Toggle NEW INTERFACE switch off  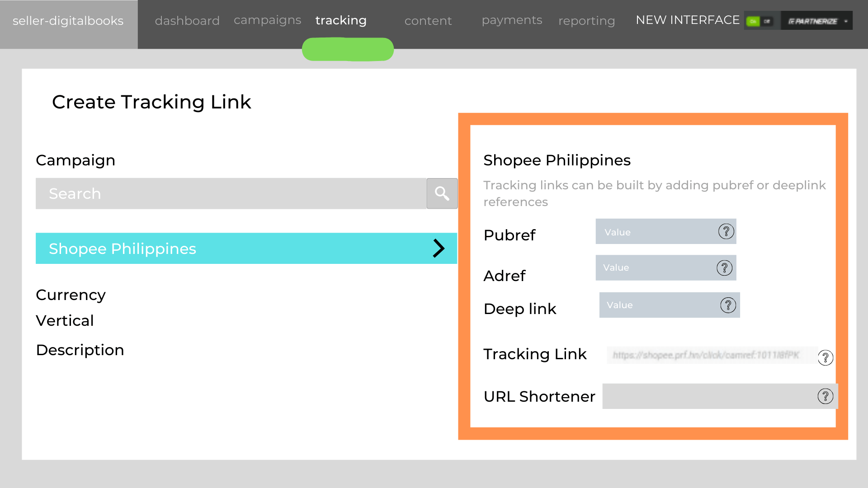(769, 20)
